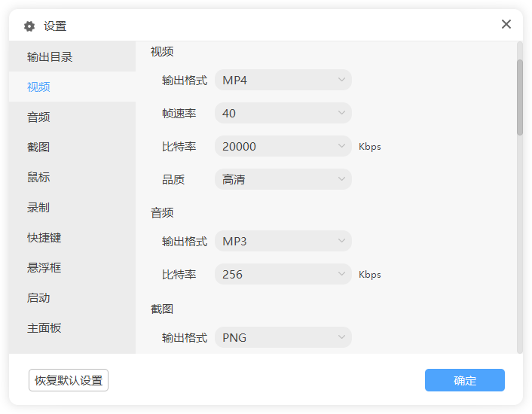Expand the audio 输出格式 MP3 dropdown

(x=283, y=241)
